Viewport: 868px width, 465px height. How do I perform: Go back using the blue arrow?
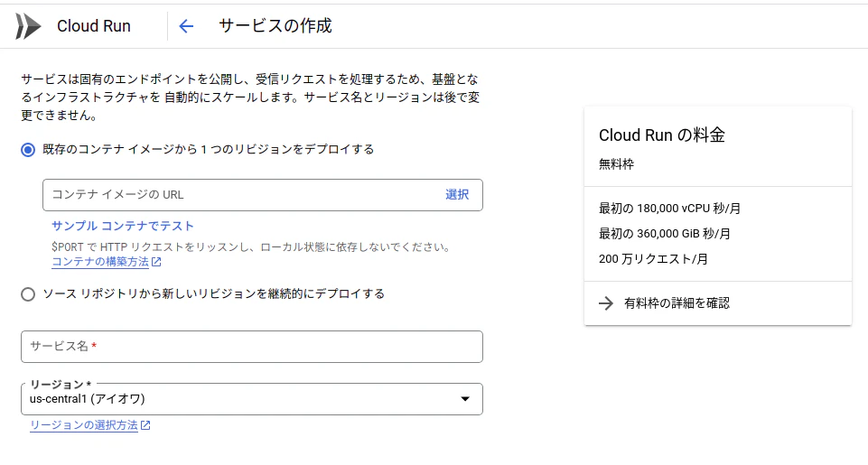click(x=186, y=26)
